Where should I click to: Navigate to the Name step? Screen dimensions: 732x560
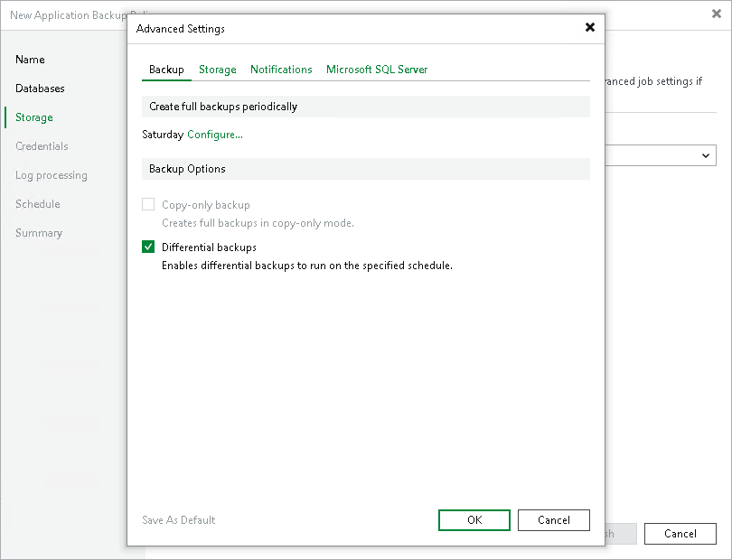[x=30, y=60]
